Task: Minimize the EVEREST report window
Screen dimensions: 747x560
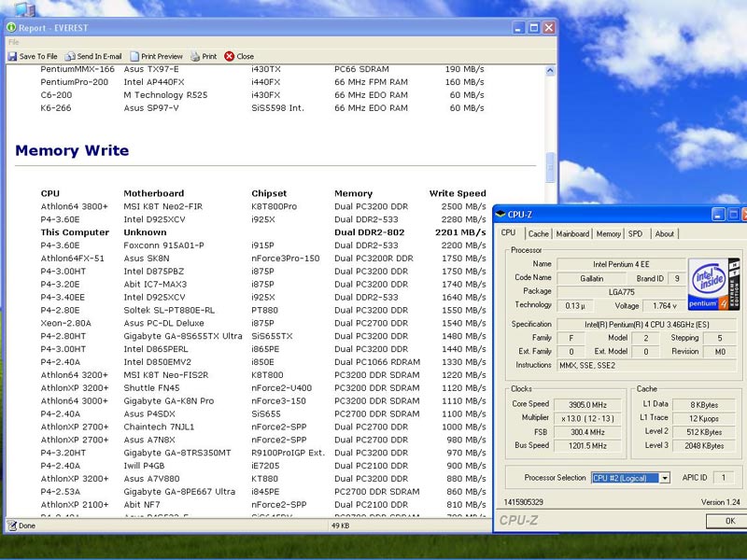Action: click(519, 28)
